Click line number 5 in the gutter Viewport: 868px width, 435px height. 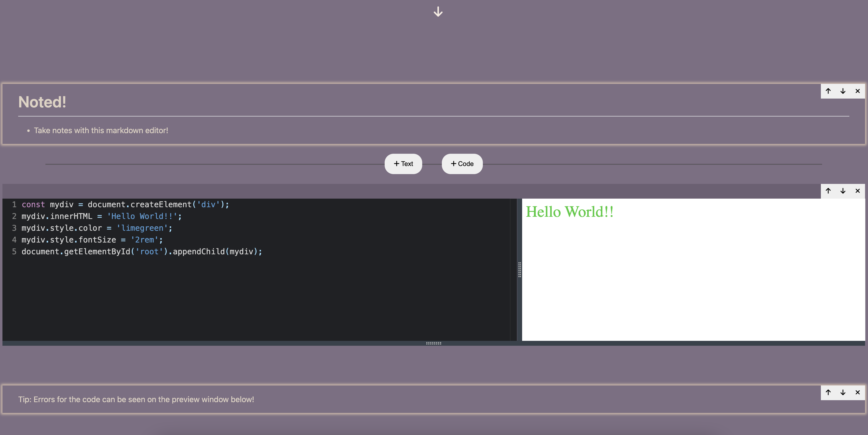click(14, 252)
